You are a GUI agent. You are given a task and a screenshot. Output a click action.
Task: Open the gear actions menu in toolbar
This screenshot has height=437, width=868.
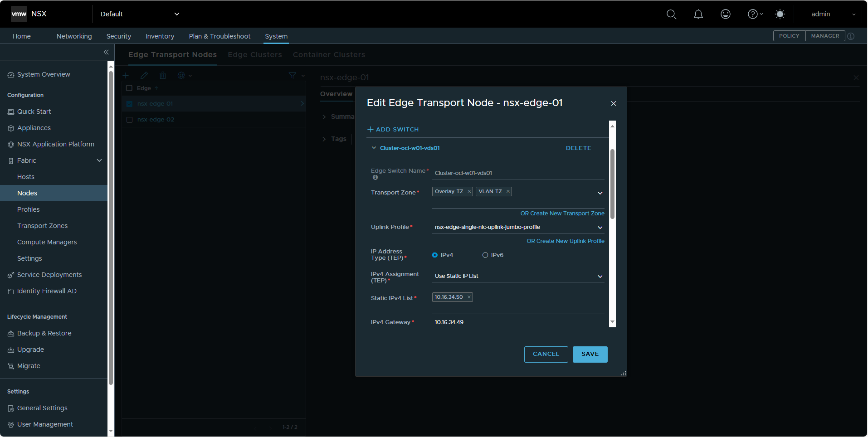point(185,75)
